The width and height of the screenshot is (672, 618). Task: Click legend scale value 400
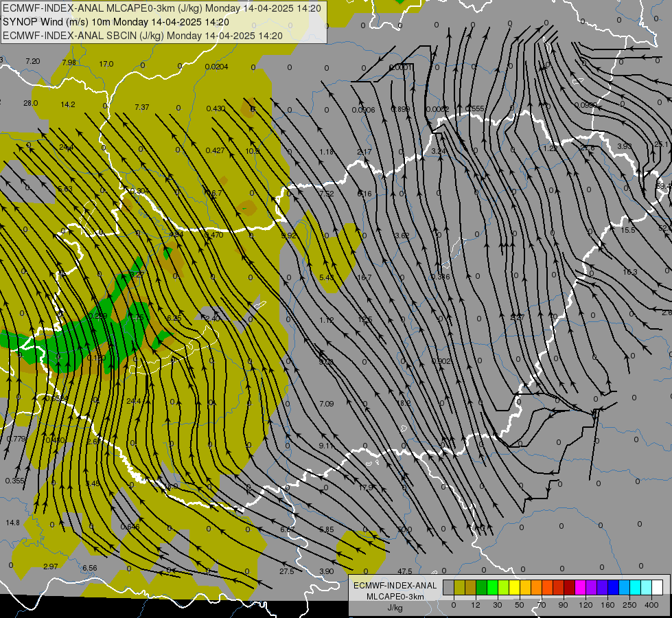651,605
